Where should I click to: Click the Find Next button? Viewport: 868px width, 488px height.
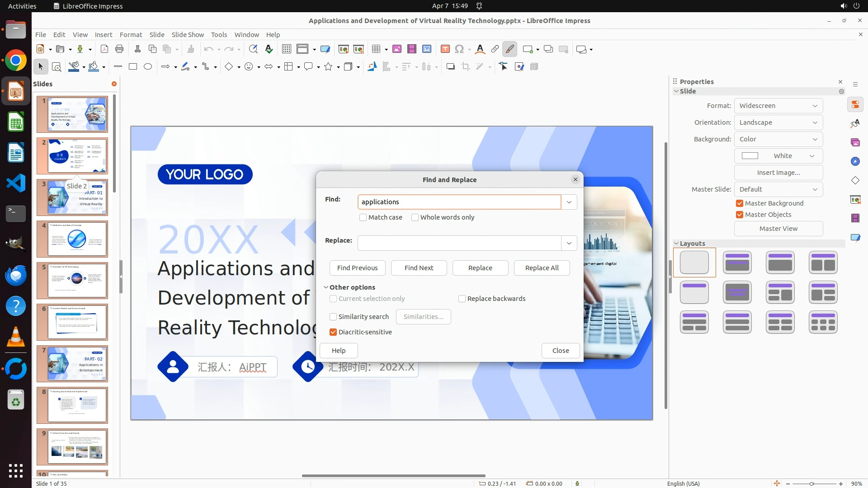419,268
